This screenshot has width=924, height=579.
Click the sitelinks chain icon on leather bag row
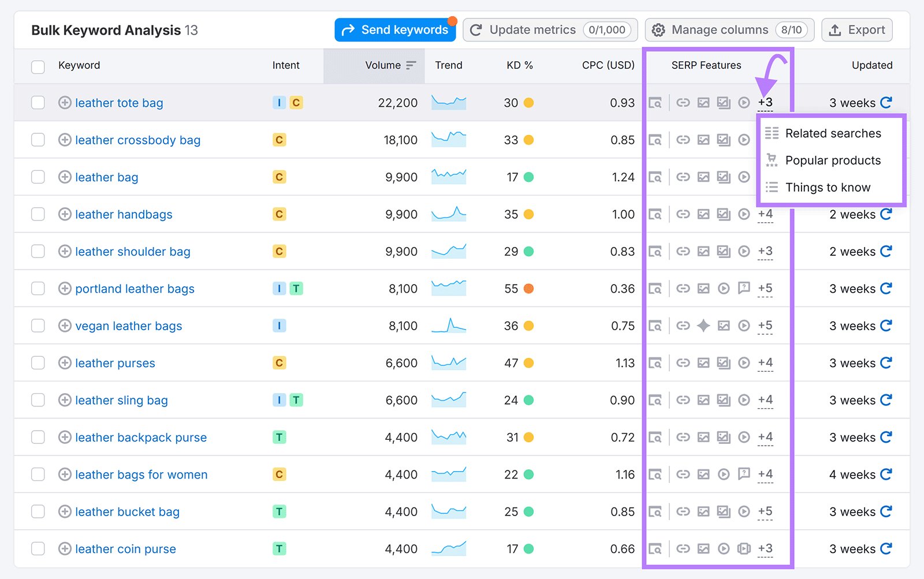tap(684, 177)
